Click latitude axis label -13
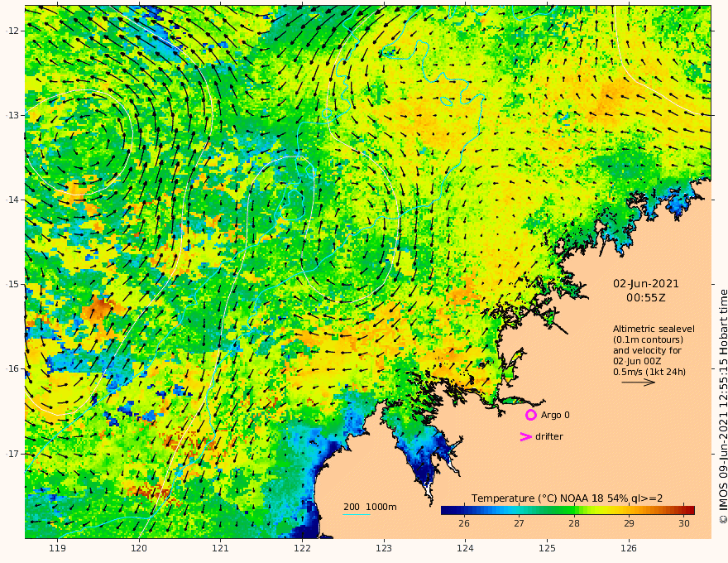This screenshot has height=563, width=728. pos(12,115)
